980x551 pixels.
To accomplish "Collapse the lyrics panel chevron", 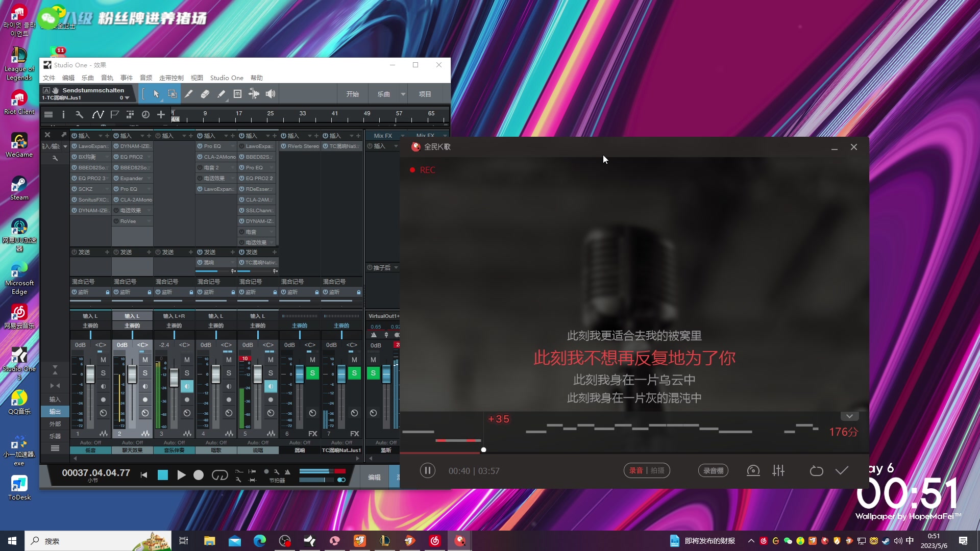I will pos(849,416).
